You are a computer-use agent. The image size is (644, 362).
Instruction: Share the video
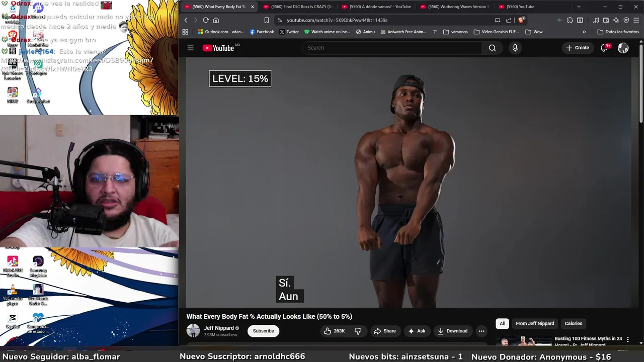tap(385, 331)
